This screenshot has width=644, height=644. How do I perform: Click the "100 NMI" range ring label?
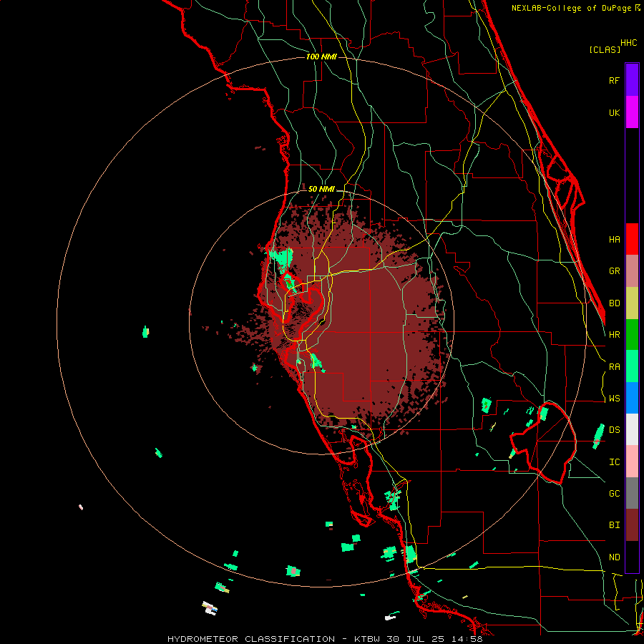coord(321,57)
